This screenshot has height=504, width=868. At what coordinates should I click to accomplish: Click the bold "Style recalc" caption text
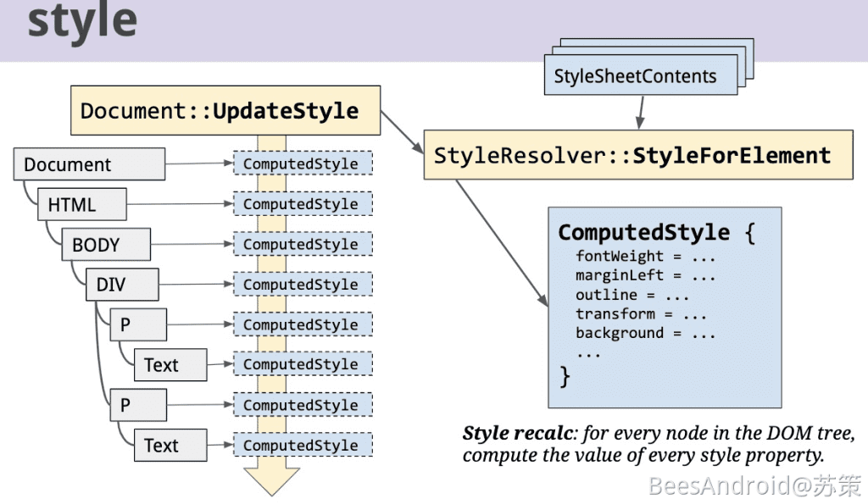coord(516,434)
